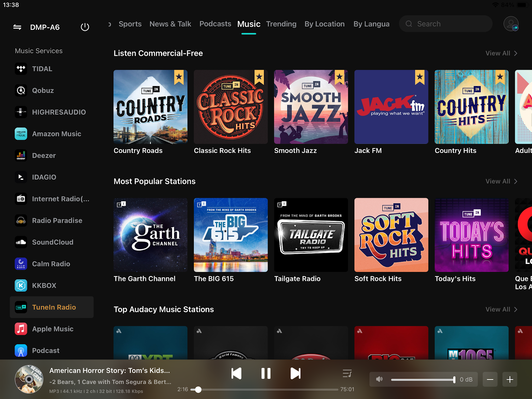Select the Qobuz label in sidebar
The width and height of the screenshot is (532, 399).
click(43, 90)
